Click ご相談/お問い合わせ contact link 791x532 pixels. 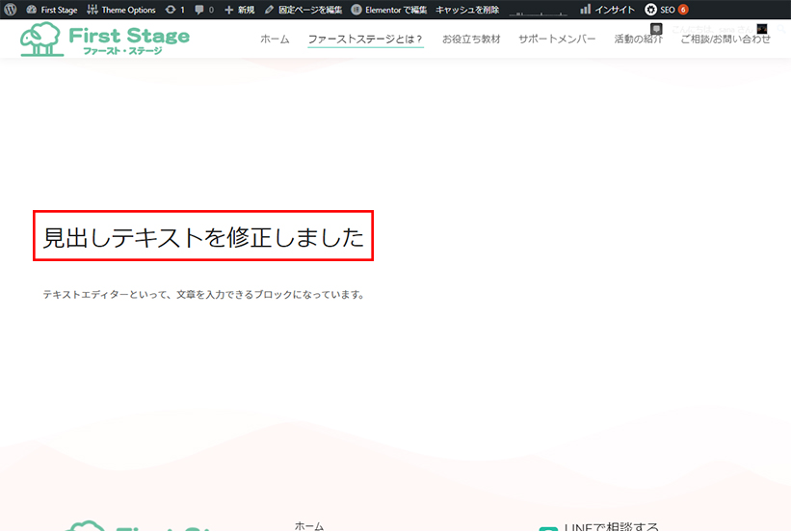(725, 40)
